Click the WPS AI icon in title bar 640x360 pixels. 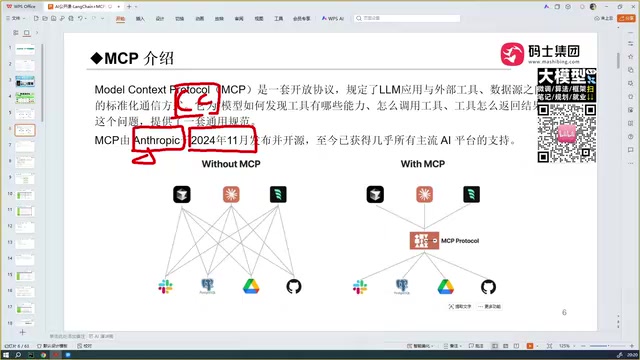547,7
